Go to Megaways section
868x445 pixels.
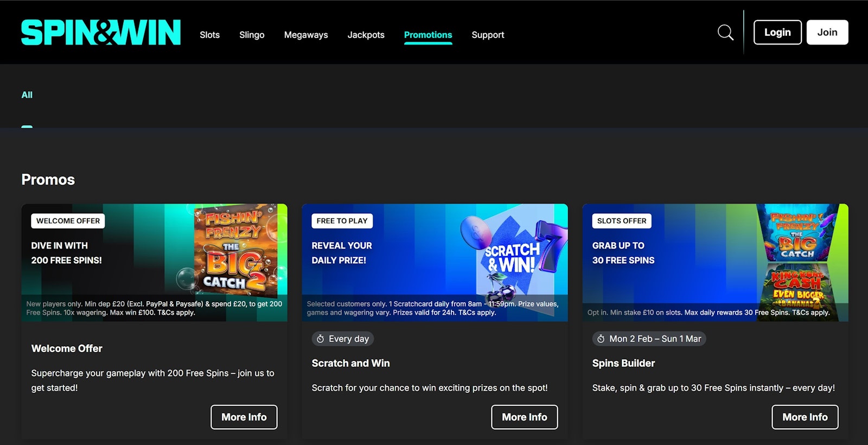[x=306, y=35]
